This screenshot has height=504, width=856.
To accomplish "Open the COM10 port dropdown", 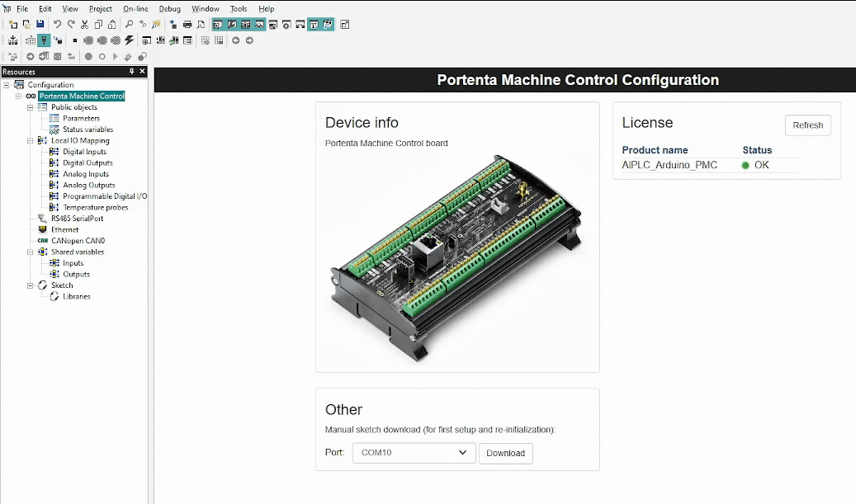I will [x=463, y=453].
